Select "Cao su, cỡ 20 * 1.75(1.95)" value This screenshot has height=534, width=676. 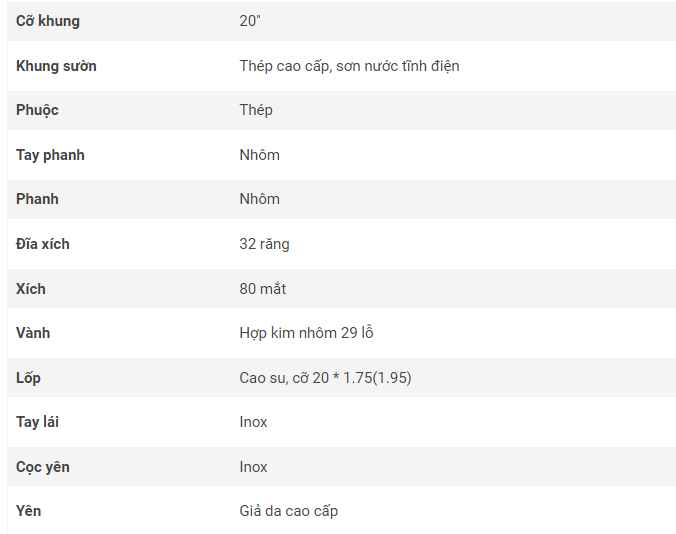click(x=325, y=378)
